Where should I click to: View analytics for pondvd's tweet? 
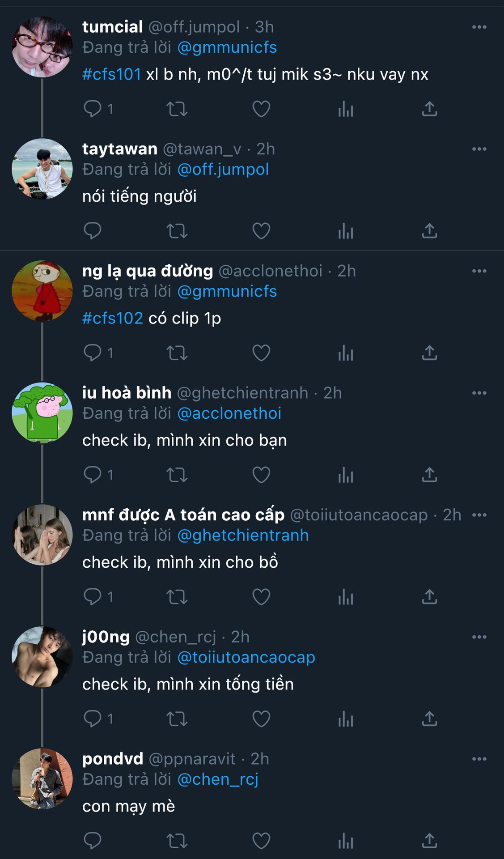[346, 841]
